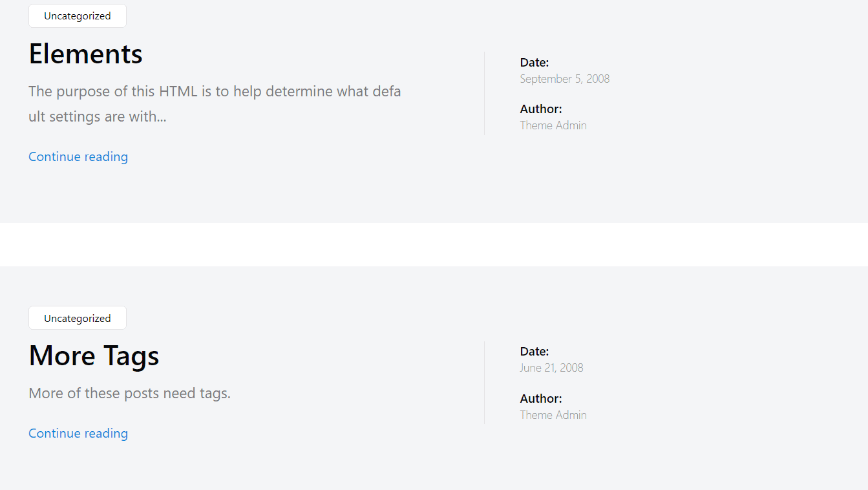Open the Elements post title
Viewport: 868px width, 490px height.
pyautogui.click(x=85, y=54)
